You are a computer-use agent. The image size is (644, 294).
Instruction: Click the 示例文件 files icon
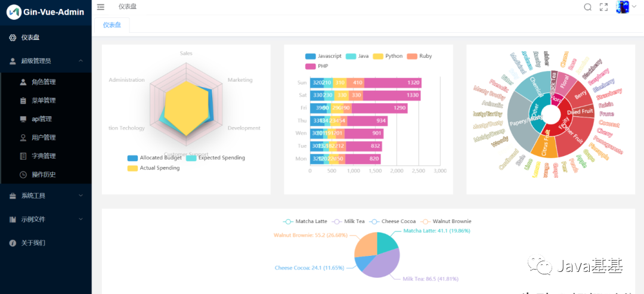pyautogui.click(x=13, y=219)
